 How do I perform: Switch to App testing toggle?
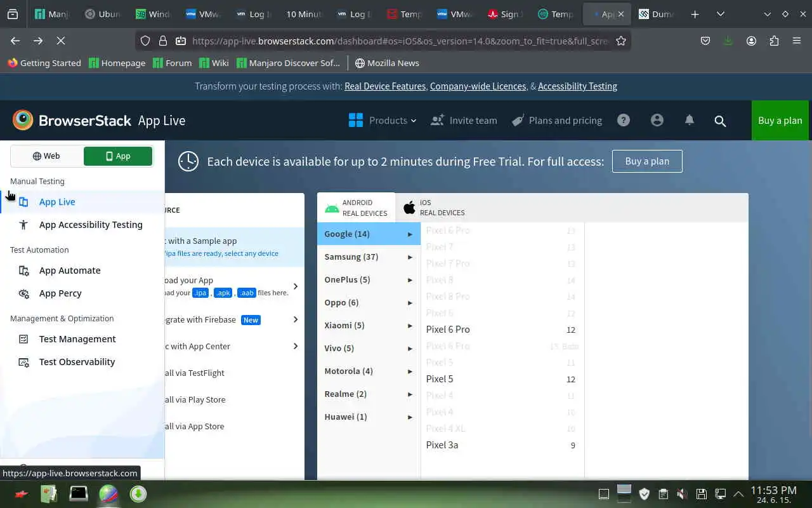point(118,156)
